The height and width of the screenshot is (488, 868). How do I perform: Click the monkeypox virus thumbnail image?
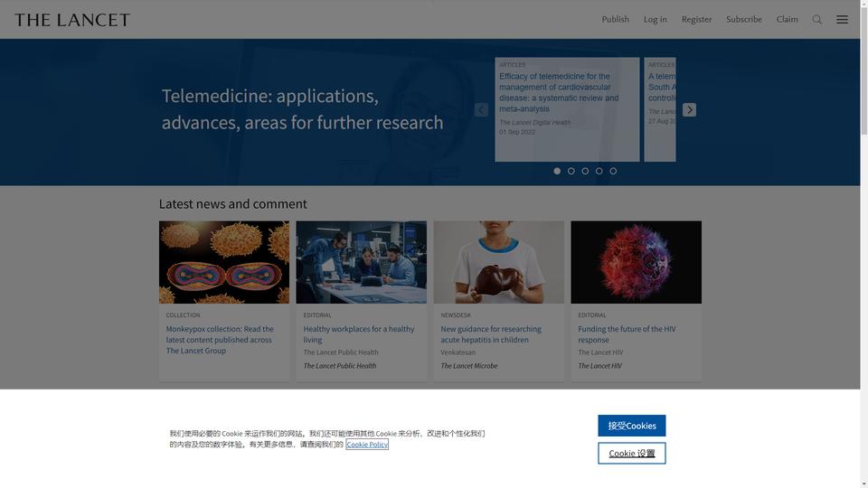click(224, 262)
